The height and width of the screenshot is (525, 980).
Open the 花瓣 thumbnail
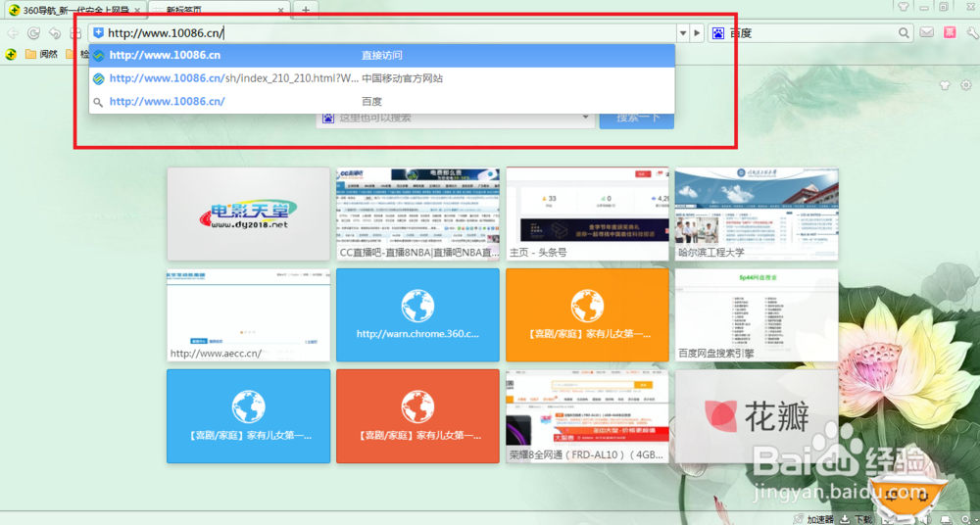[757, 416]
